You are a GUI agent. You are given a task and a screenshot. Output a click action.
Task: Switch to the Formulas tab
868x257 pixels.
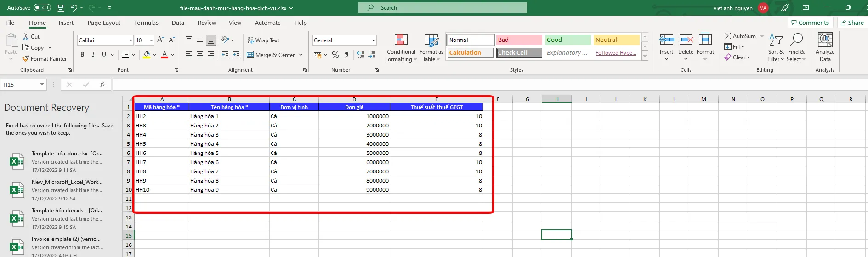(146, 23)
